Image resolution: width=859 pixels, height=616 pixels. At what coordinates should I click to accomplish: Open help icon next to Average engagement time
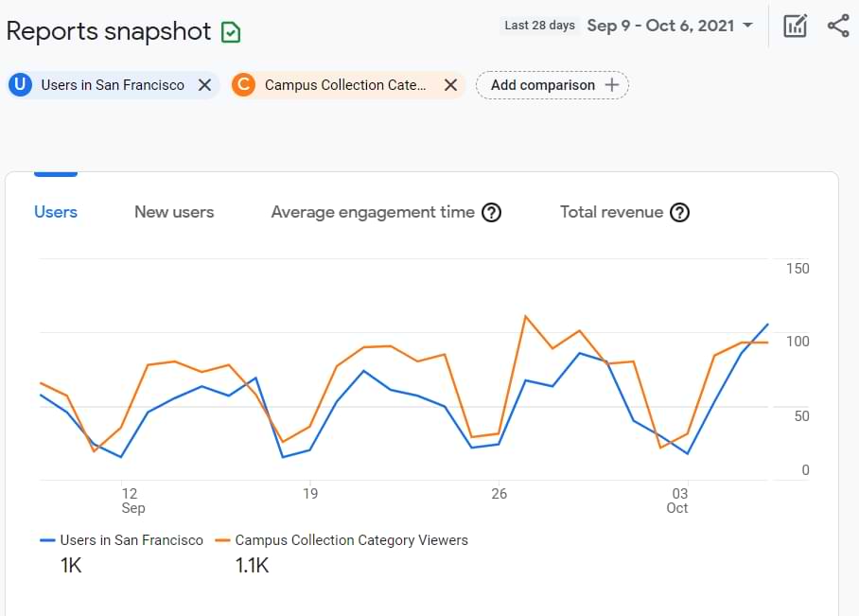[x=491, y=212]
